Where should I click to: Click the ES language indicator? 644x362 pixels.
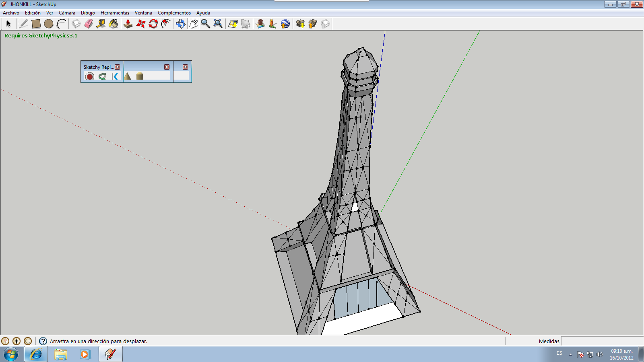coord(559,353)
